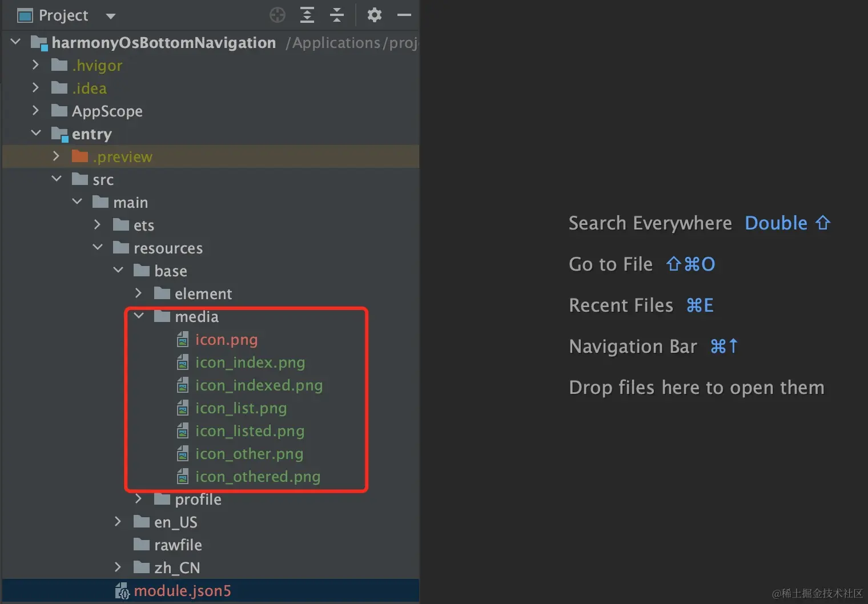This screenshot has height=604, width=868.
Task: Click the Expand All toolbar icon
Action: tap(307, 15)
